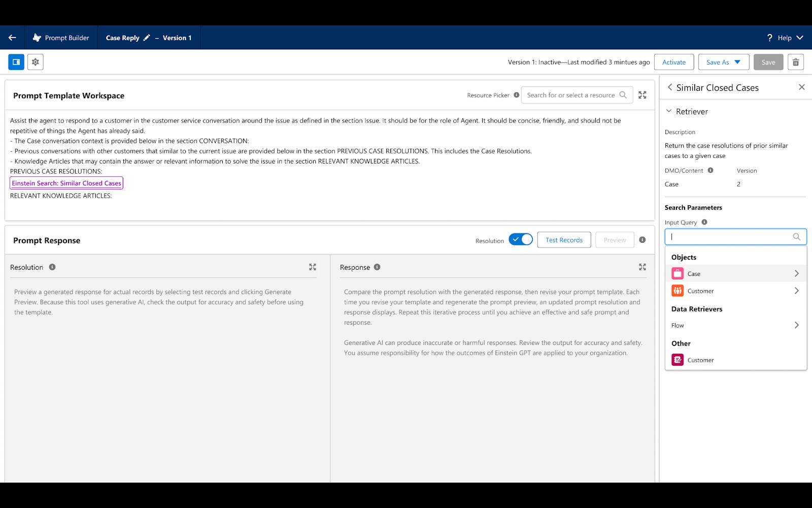812x508 pixels.
Task: Click the Case object bag icon
Action: (x=678, y=274)
